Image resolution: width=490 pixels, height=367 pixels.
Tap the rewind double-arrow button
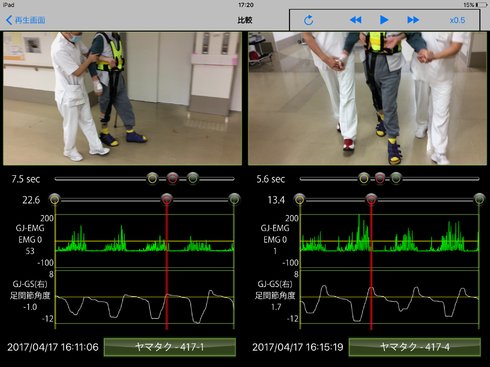pos(355,20)
